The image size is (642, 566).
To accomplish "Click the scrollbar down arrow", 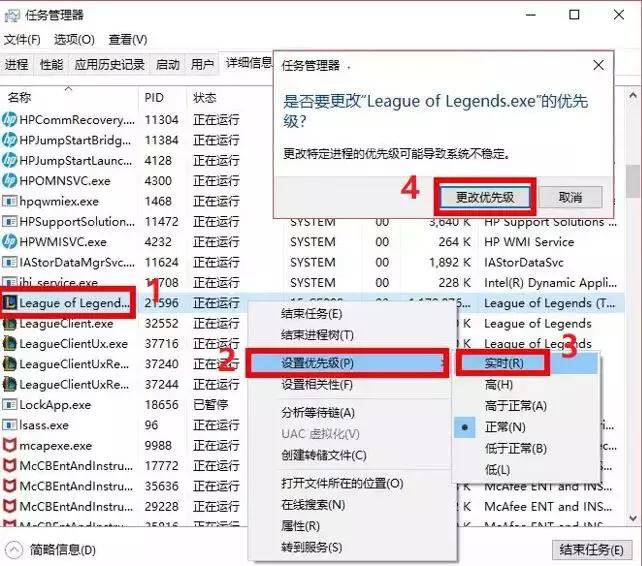I will tap(633, 518).
